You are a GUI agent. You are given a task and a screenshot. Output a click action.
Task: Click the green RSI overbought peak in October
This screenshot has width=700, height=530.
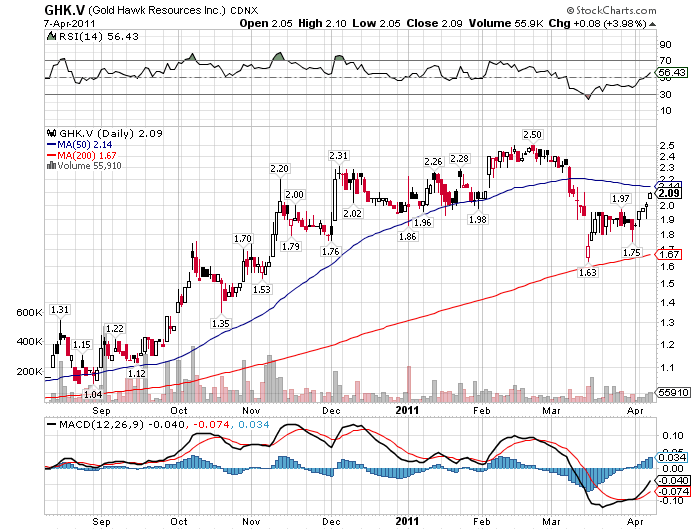[192, 57]
